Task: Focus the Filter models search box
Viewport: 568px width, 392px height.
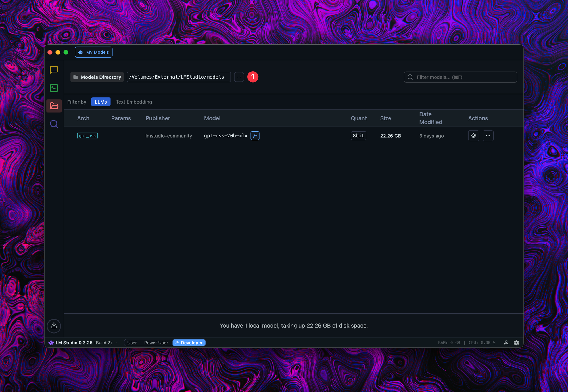Action: pyautogui.click(x=460, y=77)
